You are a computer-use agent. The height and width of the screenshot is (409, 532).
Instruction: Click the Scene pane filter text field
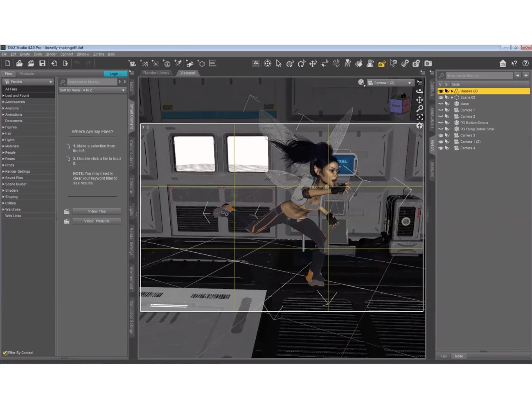[x=479, y=76]
